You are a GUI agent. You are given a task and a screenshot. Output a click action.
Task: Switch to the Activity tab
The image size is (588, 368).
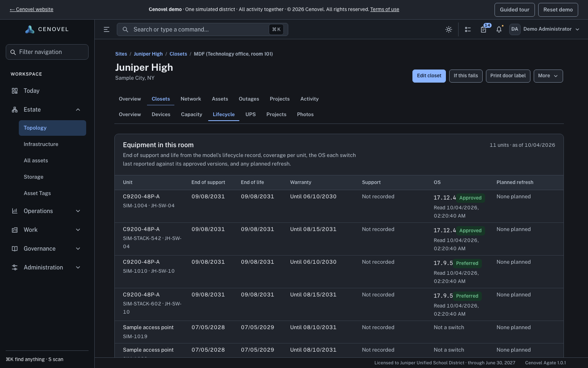coord(310,99)
